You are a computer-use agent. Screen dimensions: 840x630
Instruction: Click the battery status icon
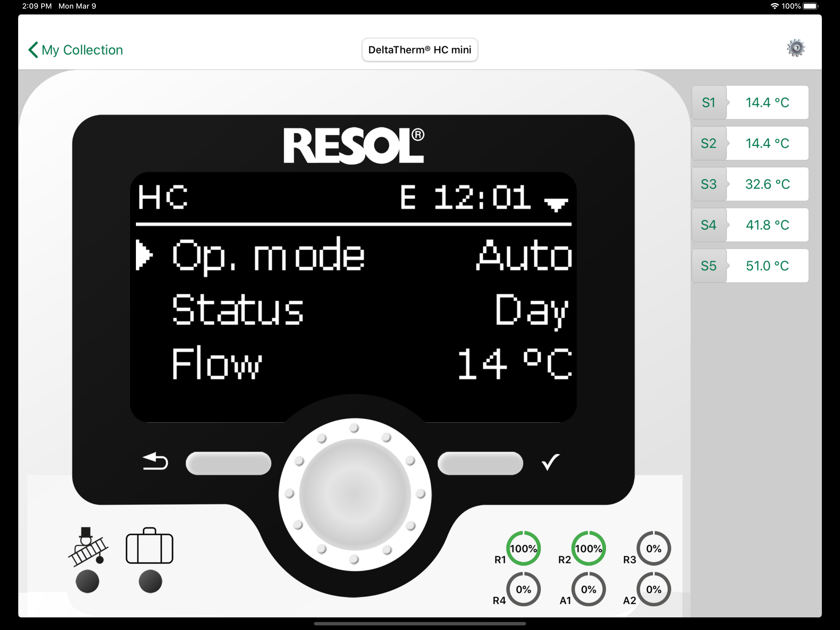(x=811, y=6)
